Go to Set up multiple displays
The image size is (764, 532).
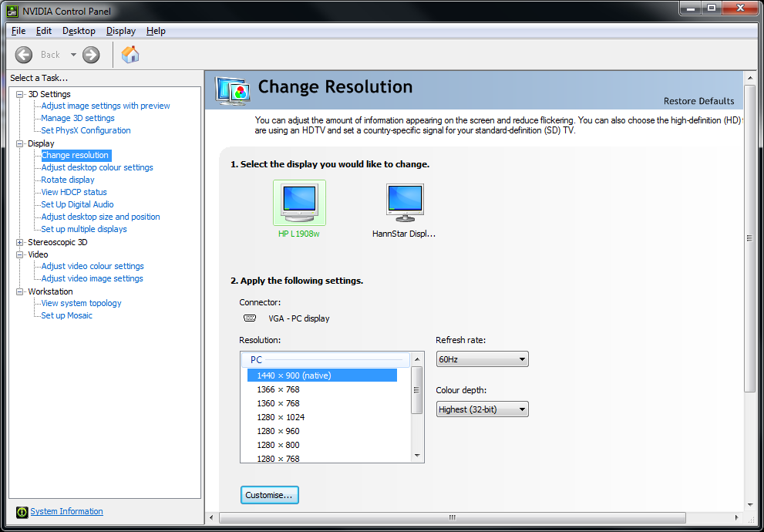pyautogui.click(x=84, y=229)
